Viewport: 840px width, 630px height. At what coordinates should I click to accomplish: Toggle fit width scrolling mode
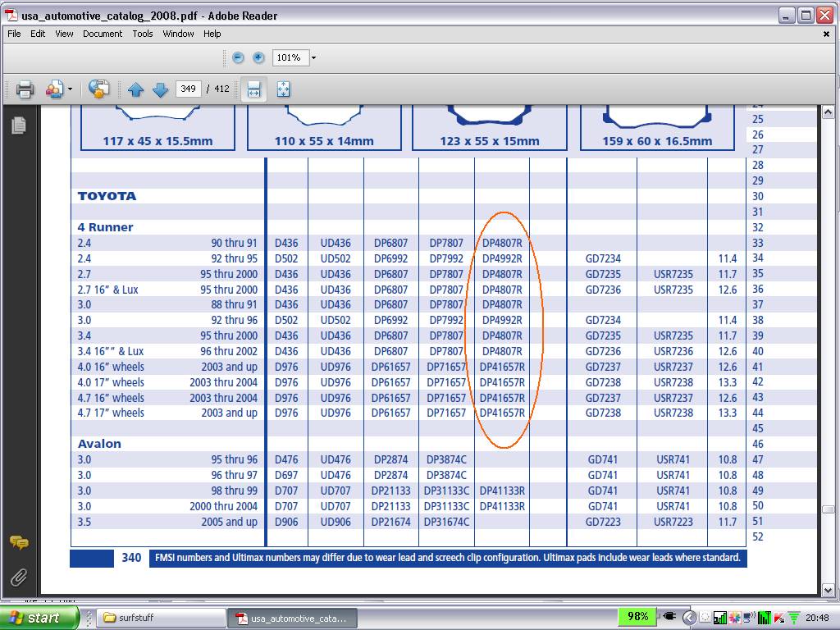[254, 89]
